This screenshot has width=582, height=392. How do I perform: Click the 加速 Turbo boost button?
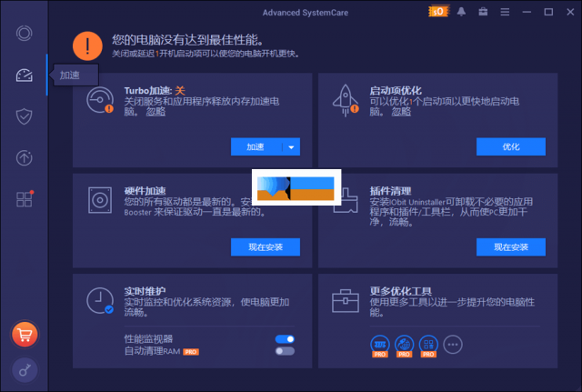[x=256, y=147]
